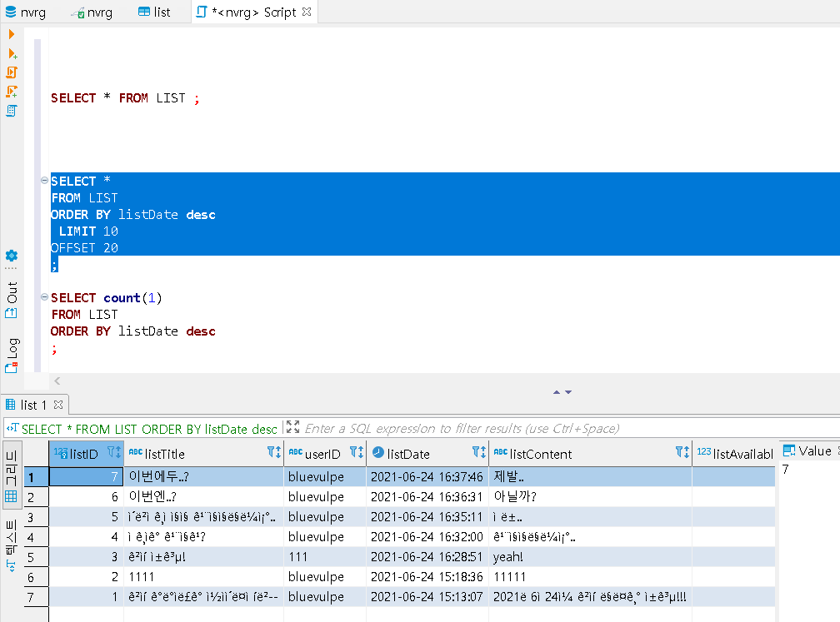Show the SQL explain plan icon
Screen dimensions: 840x622
12,111
